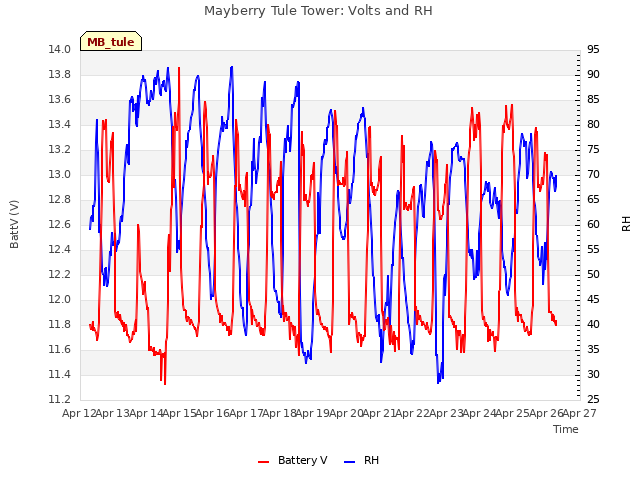640x480 pixels.
Task: Click the Apr 27 tick label
Action: (x=580, y=413)
